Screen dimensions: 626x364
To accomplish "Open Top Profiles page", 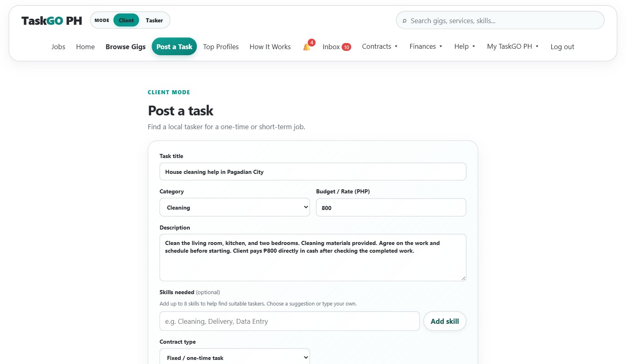I will [221, 47].
